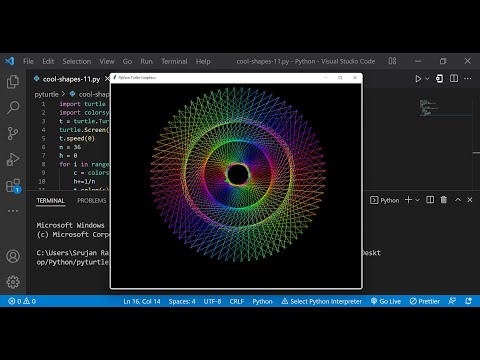
Task: Split the editor right
Action: pyautogui.click(x=454, y=79)
